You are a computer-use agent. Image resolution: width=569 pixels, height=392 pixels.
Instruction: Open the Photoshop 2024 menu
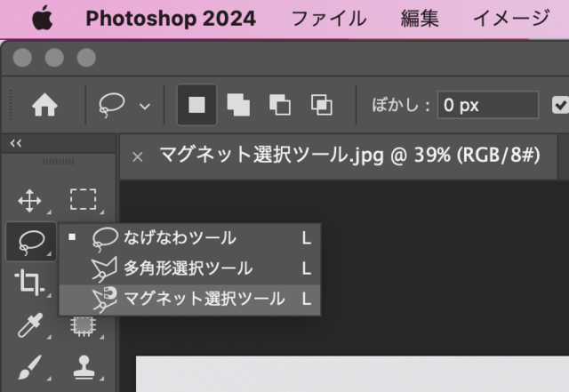coord(171,19)
